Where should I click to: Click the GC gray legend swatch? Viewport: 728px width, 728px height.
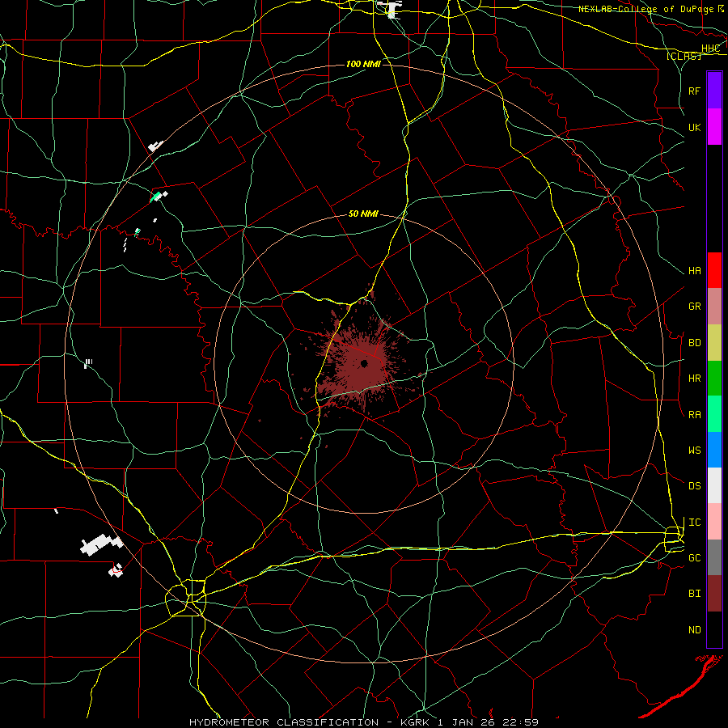coord(714,557)
